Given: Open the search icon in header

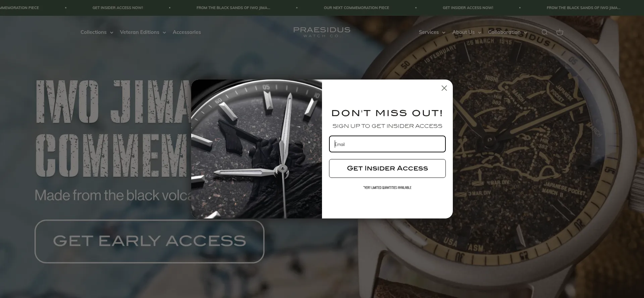Looking at the screenshot, I should click(x=544, y=32).
